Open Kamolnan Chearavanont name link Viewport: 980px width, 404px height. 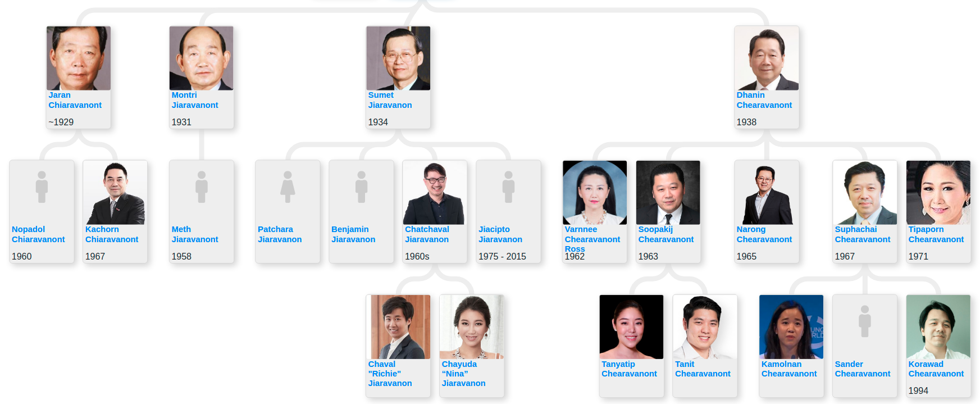(x=789, y=369)
